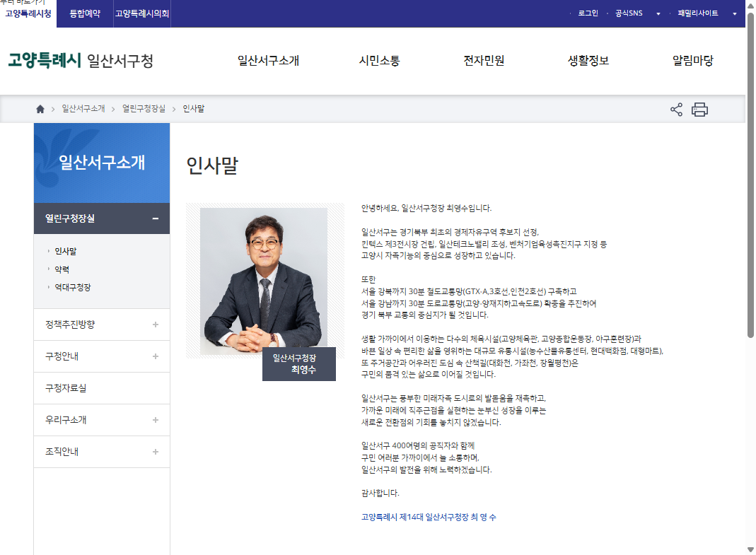
Task: Open the 패밀리사이트 dropdown arrow
Action: click(735, 13)
